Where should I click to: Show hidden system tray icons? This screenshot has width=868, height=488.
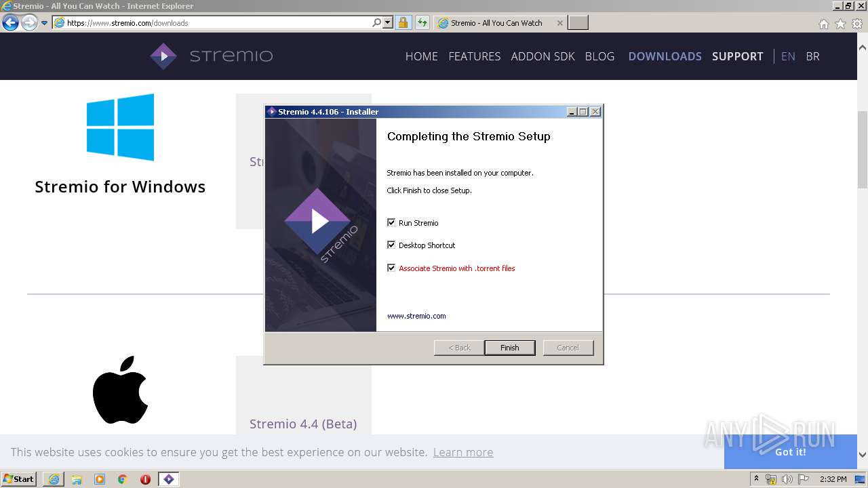pos(756,479)
